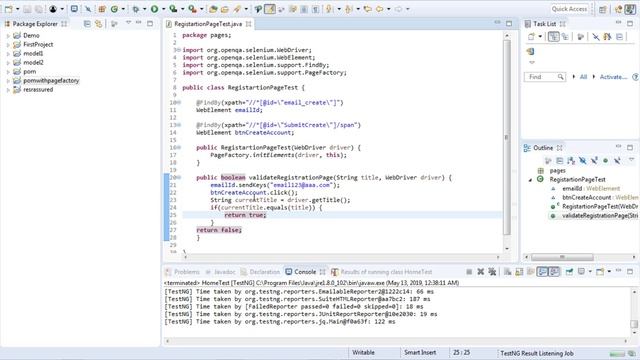Click the Open Type icon in toolbar

click(213, 9)
